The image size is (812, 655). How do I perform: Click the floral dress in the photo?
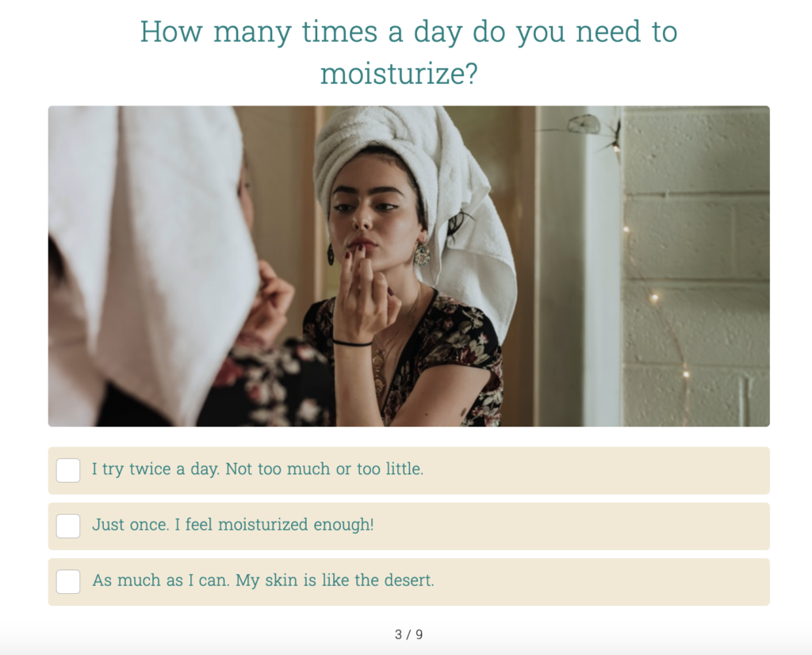pos(440,362)
